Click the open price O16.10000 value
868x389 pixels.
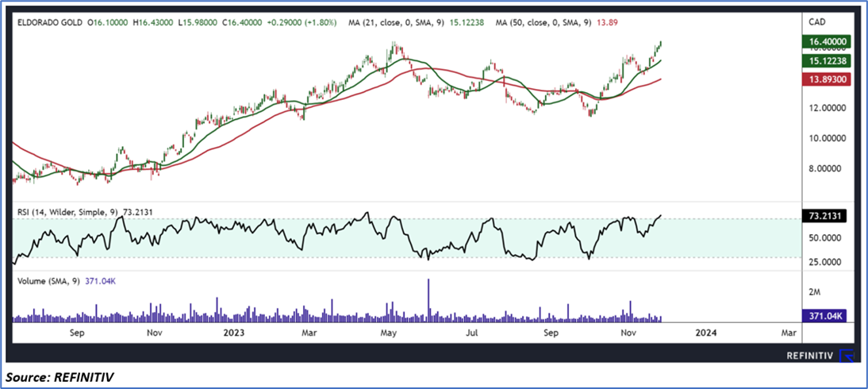tap(109, 23)
